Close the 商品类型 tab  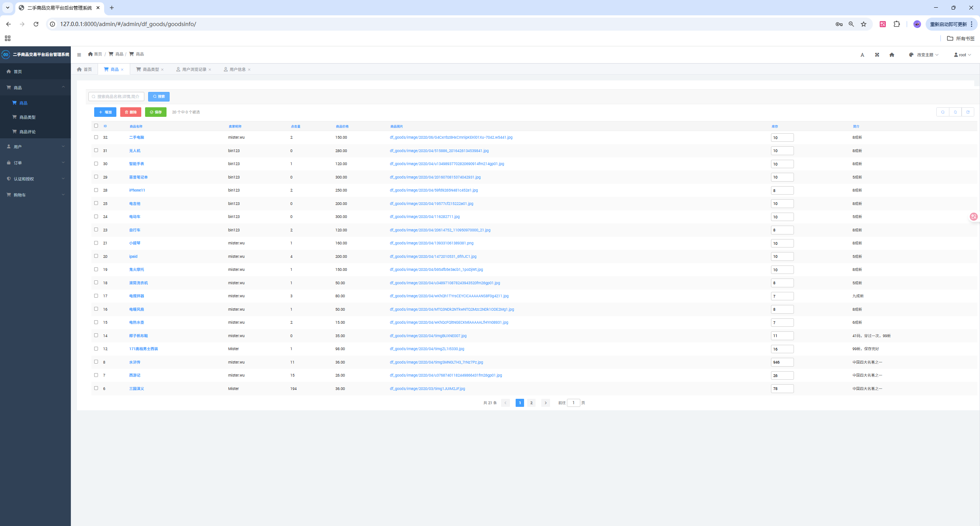[x=162, y=70]
